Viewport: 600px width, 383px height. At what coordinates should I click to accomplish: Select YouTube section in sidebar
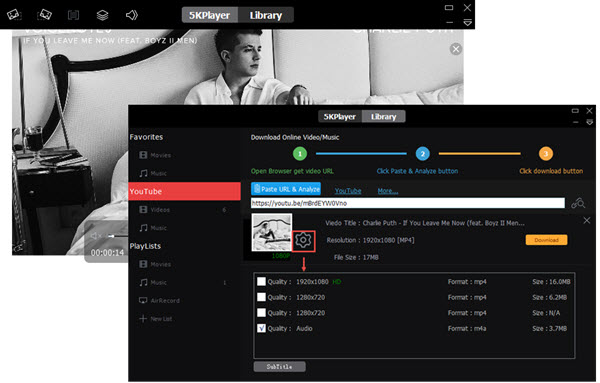(x=185, y=191)
